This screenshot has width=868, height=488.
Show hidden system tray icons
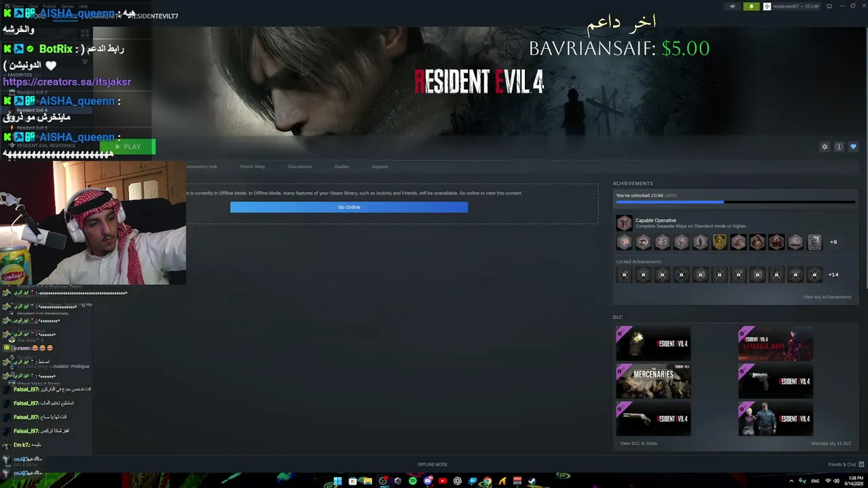coord(791,481)
